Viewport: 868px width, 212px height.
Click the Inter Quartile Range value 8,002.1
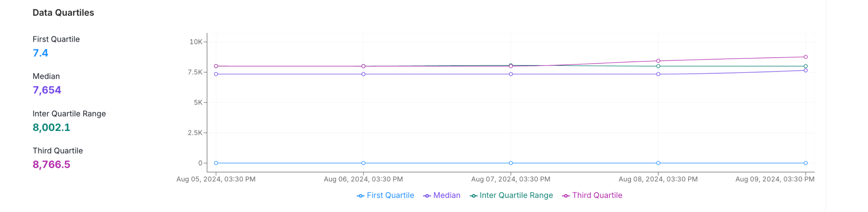coord(51,127)
